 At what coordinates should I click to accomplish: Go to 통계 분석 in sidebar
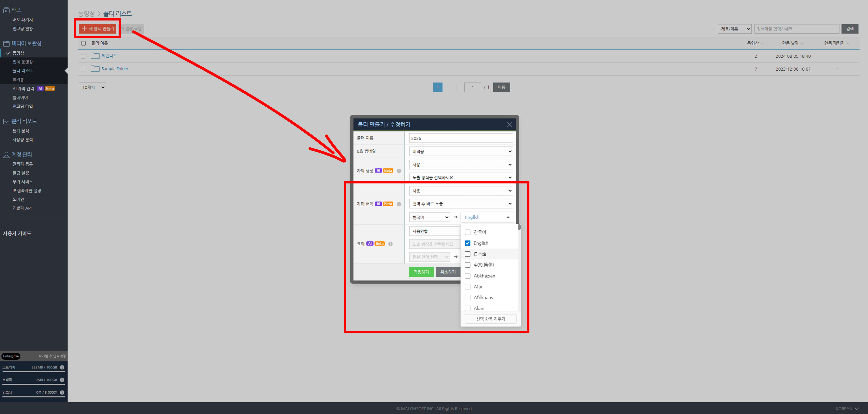tap(21, 131)
